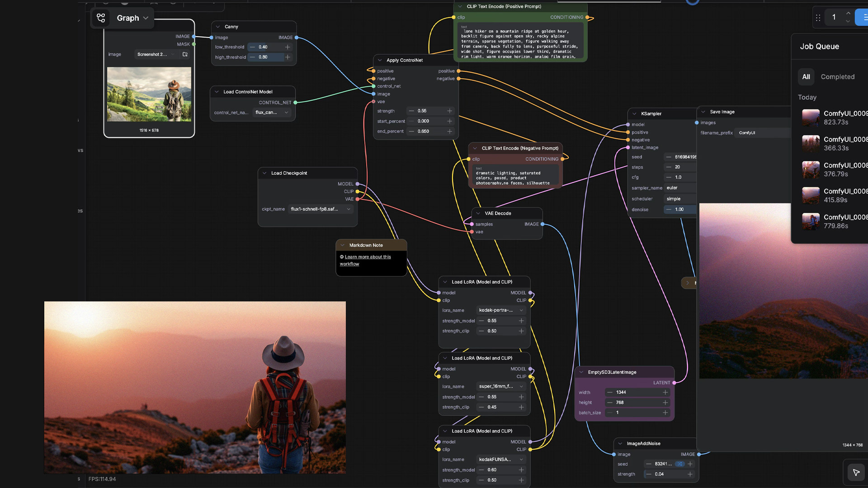The image size is (868, 488).
Task: Decrease low_threshold with minus icon
Action: [x=253, y=47]
